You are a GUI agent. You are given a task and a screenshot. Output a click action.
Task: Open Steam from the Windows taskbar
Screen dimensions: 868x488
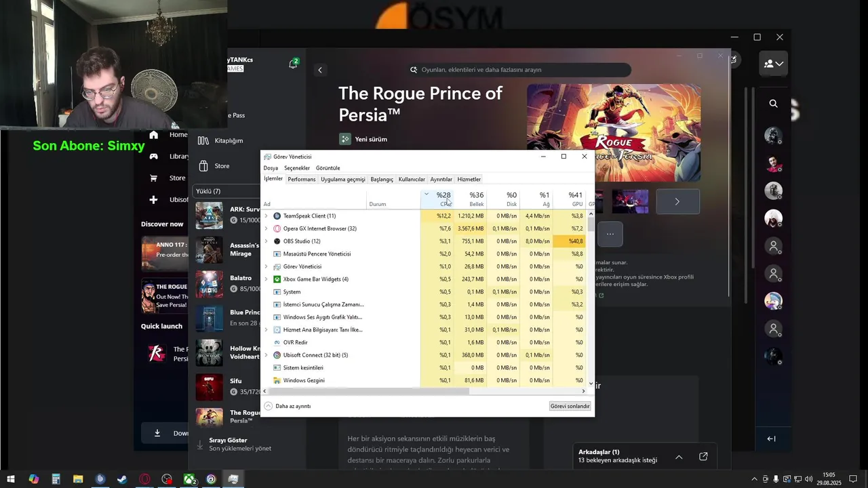click(122, 479)
